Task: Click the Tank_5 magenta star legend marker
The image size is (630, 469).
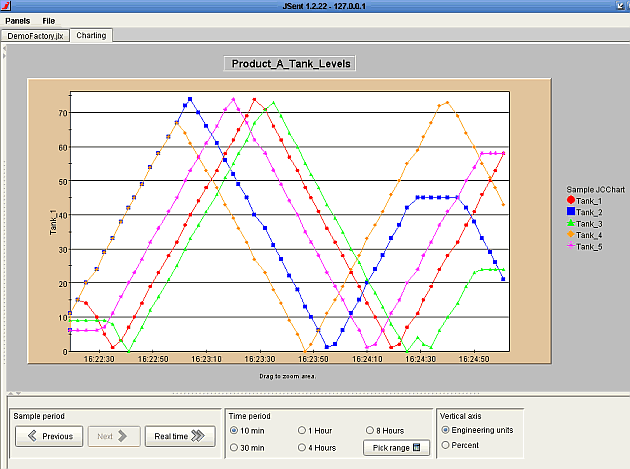Action: [x=571, y=245]
